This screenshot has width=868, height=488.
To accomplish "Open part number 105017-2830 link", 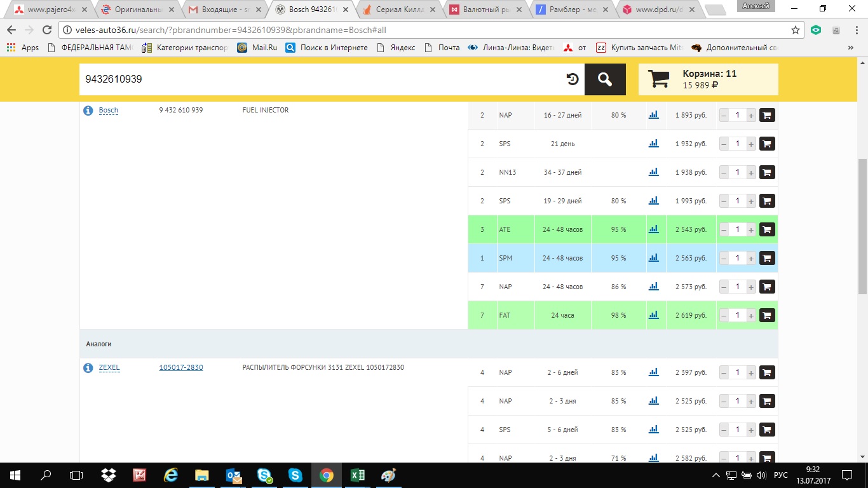I will point(181,367).
